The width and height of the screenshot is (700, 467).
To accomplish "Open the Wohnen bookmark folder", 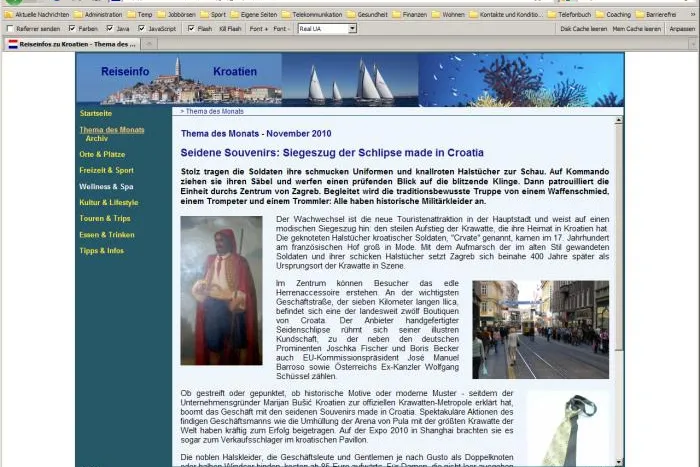I will point(449,14).
